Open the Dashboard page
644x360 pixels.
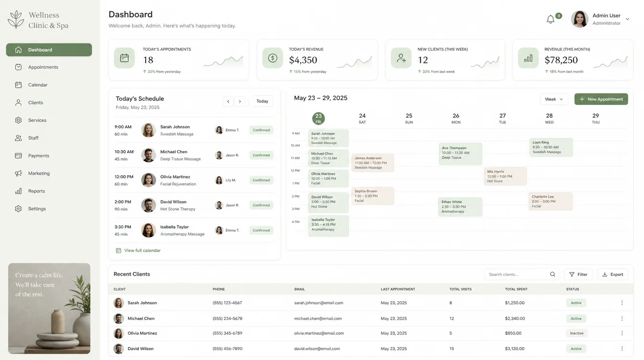[49, 50]
